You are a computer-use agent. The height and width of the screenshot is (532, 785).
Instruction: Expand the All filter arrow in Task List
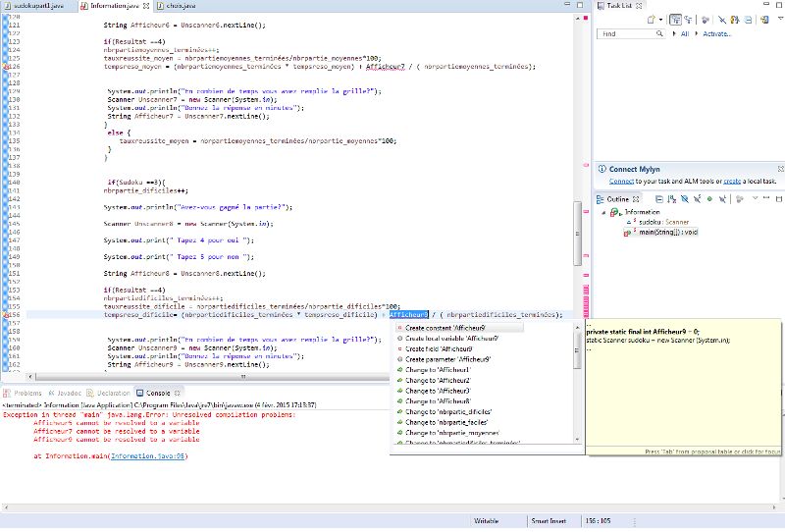[x=673, y=33]
